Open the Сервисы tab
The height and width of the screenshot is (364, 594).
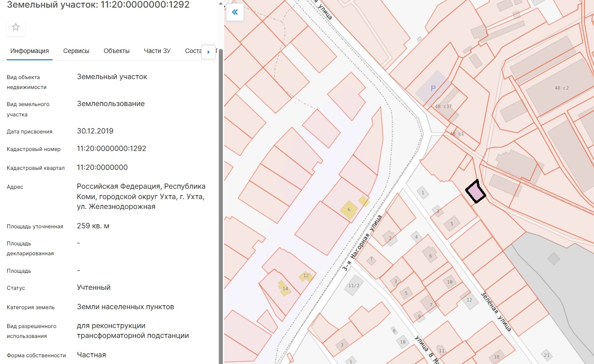tap(76, 51)
